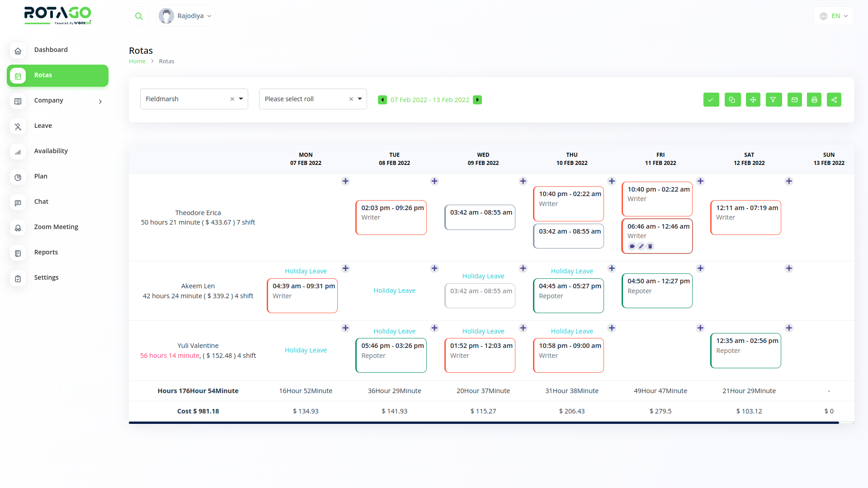
Task: Add shift for Theodore Erica on Monday
Action: (x=345, y=181)
